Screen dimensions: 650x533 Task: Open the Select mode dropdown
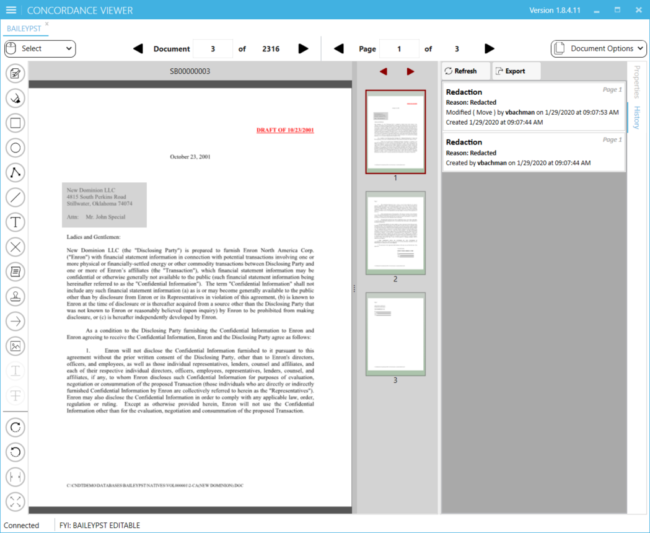point(40,48)
